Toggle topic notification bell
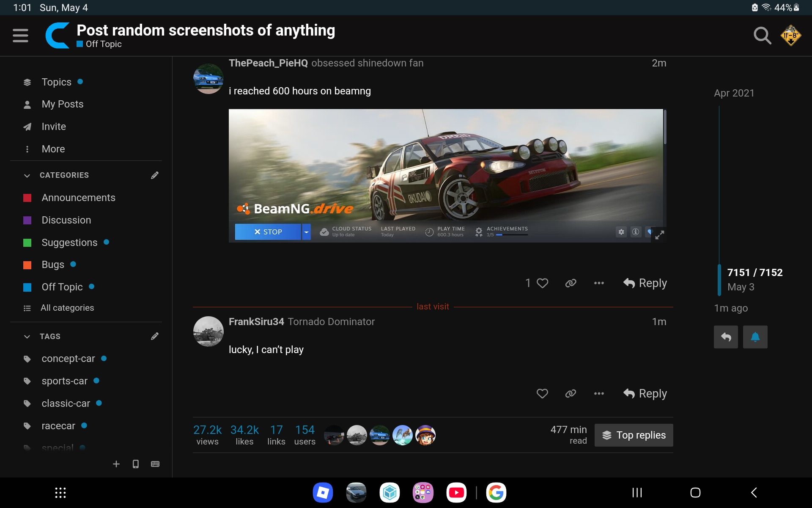Image resolution: width=812 pixels, height=508 pixels. tap(755, 337)
